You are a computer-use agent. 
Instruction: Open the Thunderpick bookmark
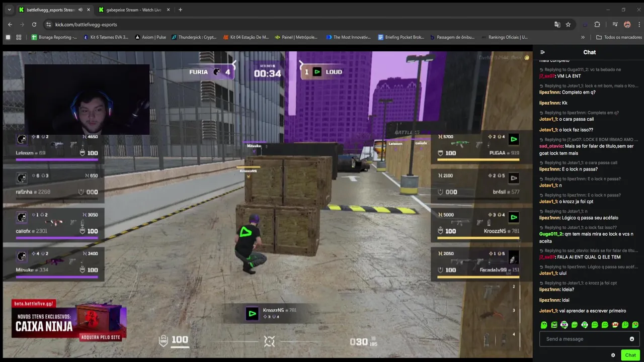pos(194,37)
